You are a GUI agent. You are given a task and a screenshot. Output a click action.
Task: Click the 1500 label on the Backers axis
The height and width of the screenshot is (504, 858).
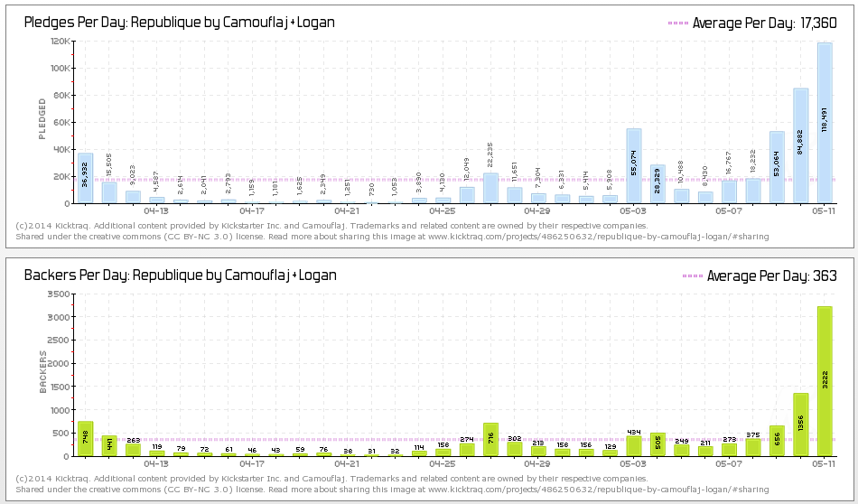click(x=59, y=387)
